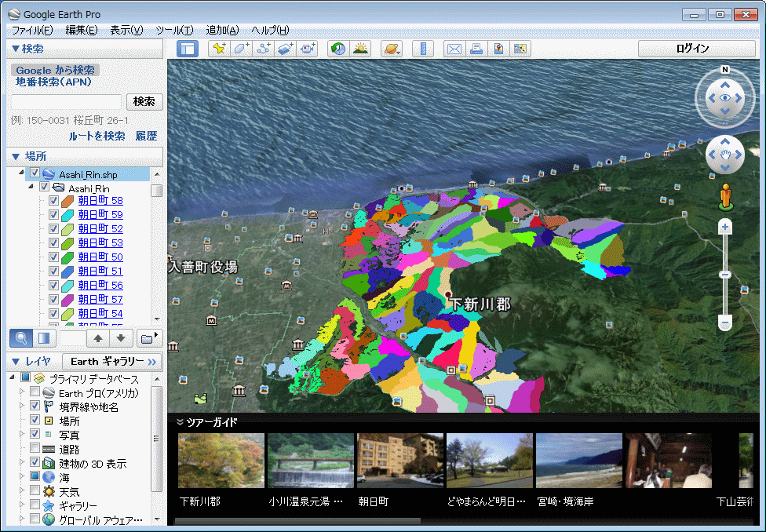Open the ツール menu
766x532 pixels.
pos(174,30)
